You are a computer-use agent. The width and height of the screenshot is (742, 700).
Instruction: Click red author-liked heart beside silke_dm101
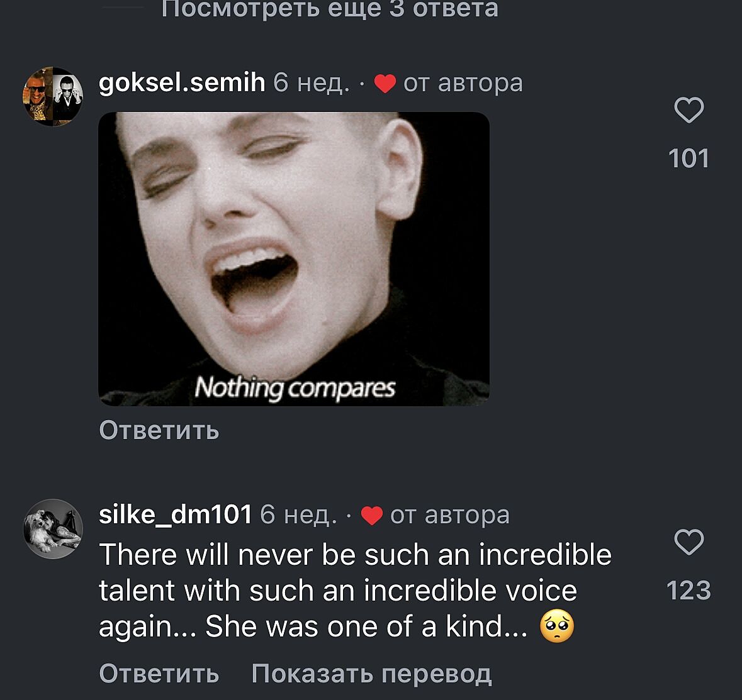point(372,516)
